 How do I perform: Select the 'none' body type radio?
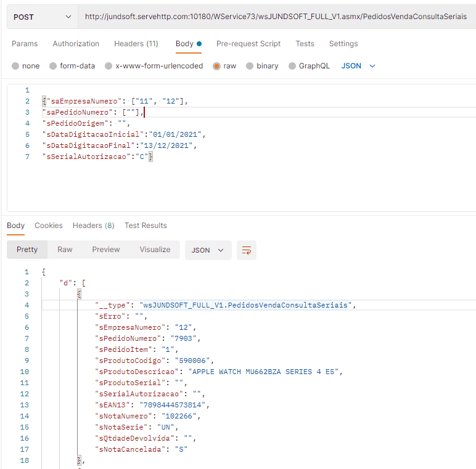[x=15, y=66]
